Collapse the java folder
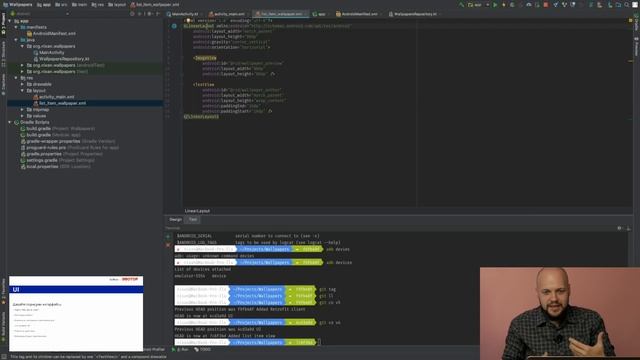Screen dimensions: 640x360 point(16,40)
